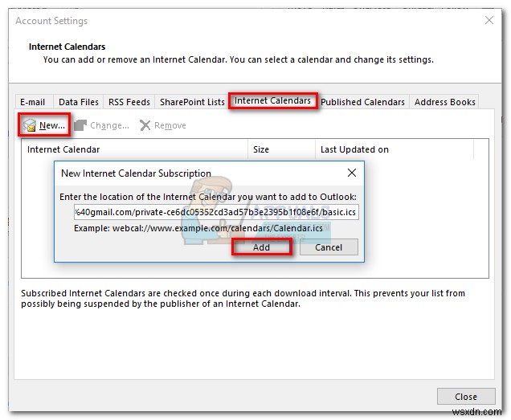This screenshot has height=420, width=511.
Task: Cancel the New Internet Calendar Subscription
Action: pos(329,247)
